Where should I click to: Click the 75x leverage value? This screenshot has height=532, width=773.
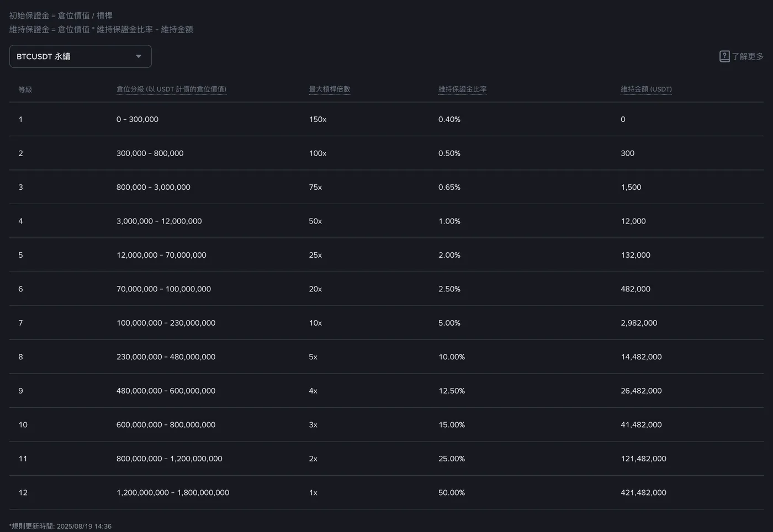click(315, 187)
